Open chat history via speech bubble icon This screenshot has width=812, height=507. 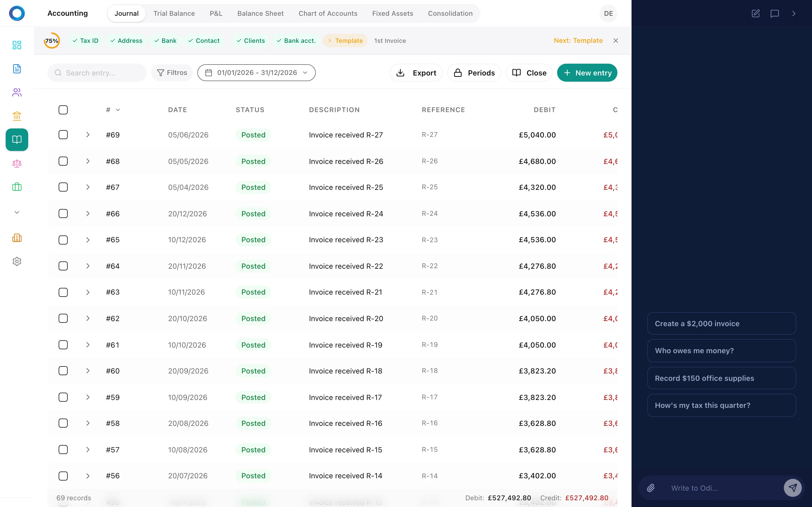pyautogui.click(x=775, y=14)
